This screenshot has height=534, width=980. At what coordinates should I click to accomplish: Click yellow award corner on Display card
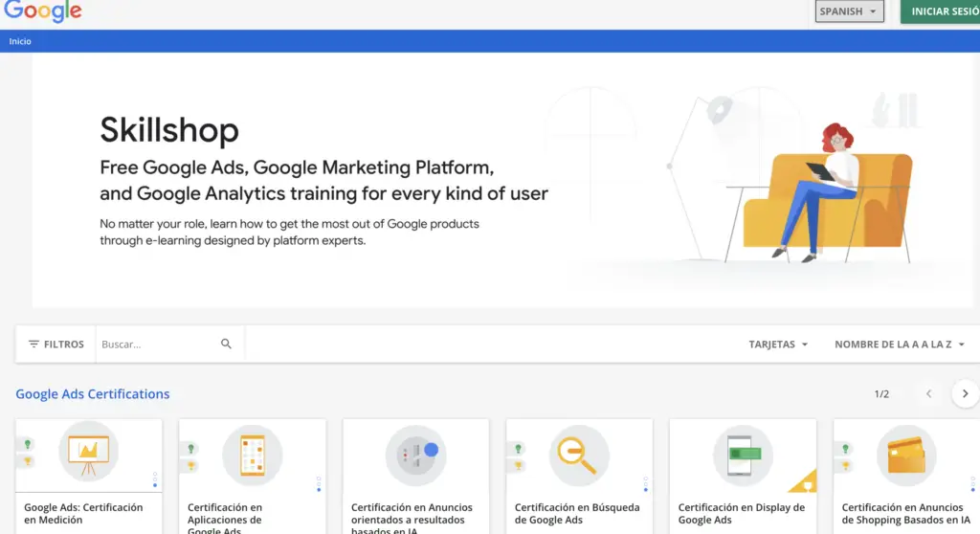[x=806, y=482]
